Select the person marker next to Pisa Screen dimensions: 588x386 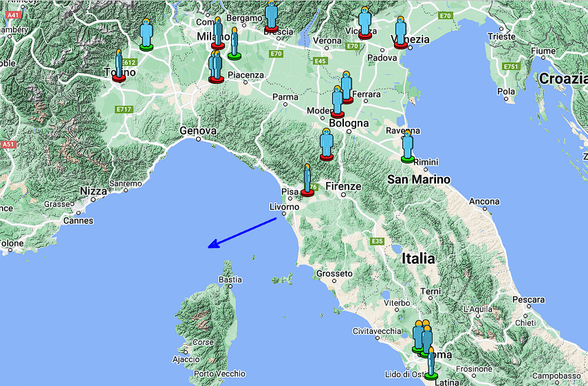click(x=307, y=181)
